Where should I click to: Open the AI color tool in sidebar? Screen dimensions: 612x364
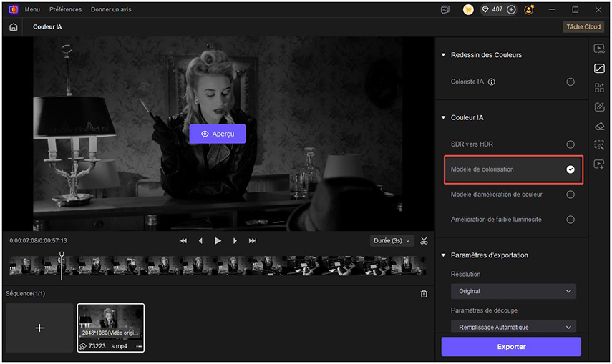599,69
